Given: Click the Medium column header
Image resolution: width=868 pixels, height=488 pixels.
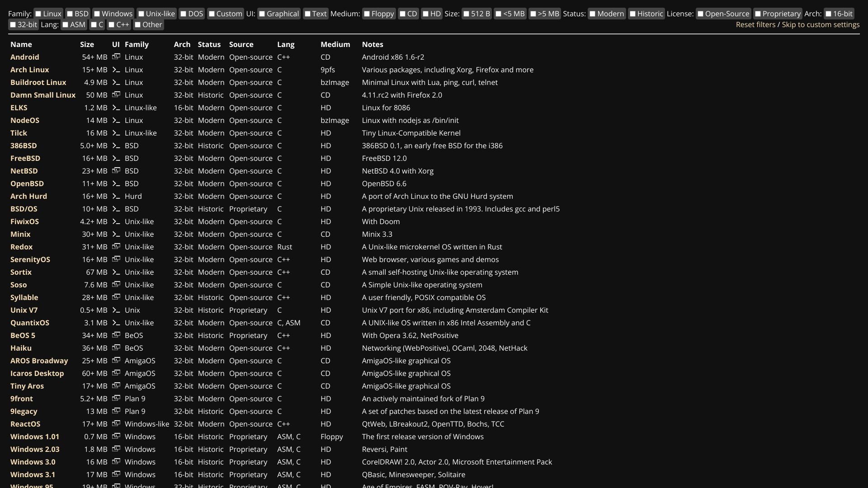Looking at the screenshot, I should 335,44.
